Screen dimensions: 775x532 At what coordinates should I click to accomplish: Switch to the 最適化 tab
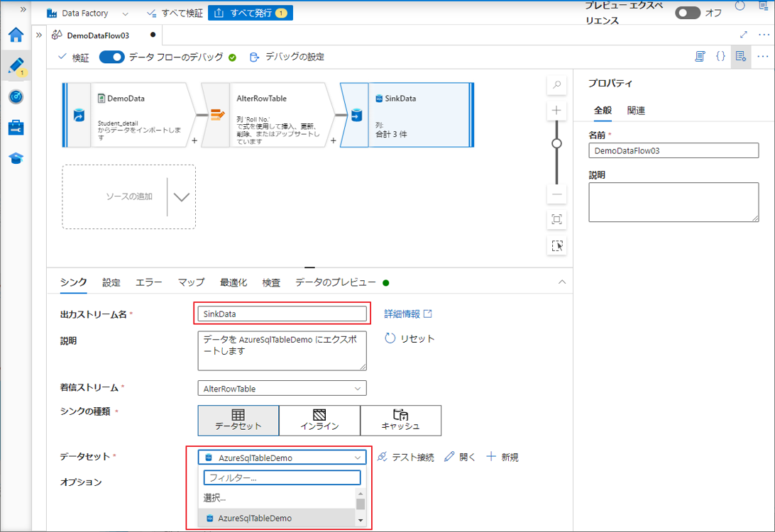tap(233, 282)
